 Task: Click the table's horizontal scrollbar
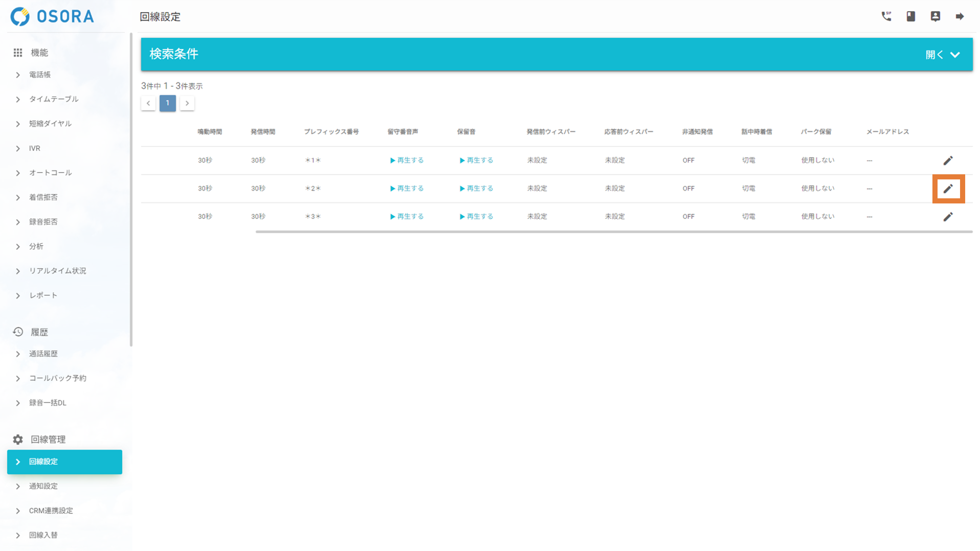(614, 232)
